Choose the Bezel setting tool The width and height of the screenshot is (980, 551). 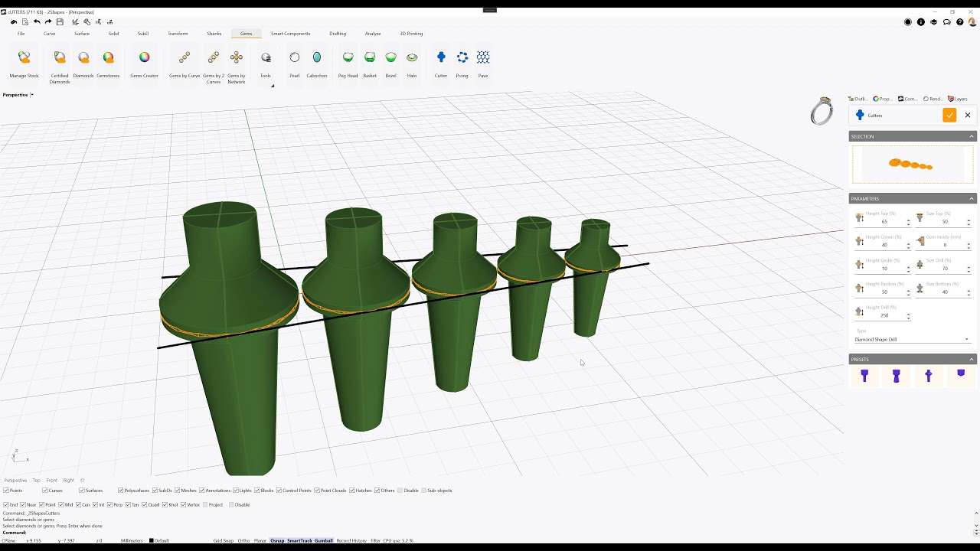(390, 63)
